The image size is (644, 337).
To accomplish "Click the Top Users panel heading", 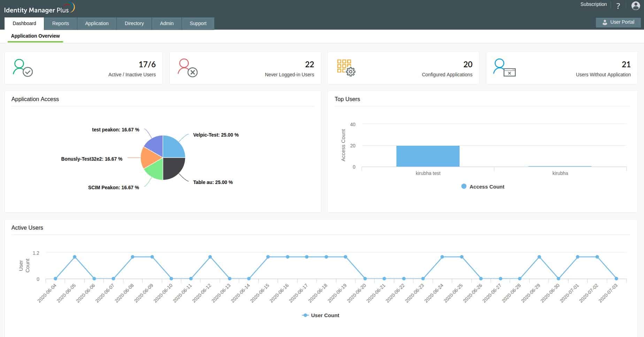I will pyautogui.click(x=347, y=99).
